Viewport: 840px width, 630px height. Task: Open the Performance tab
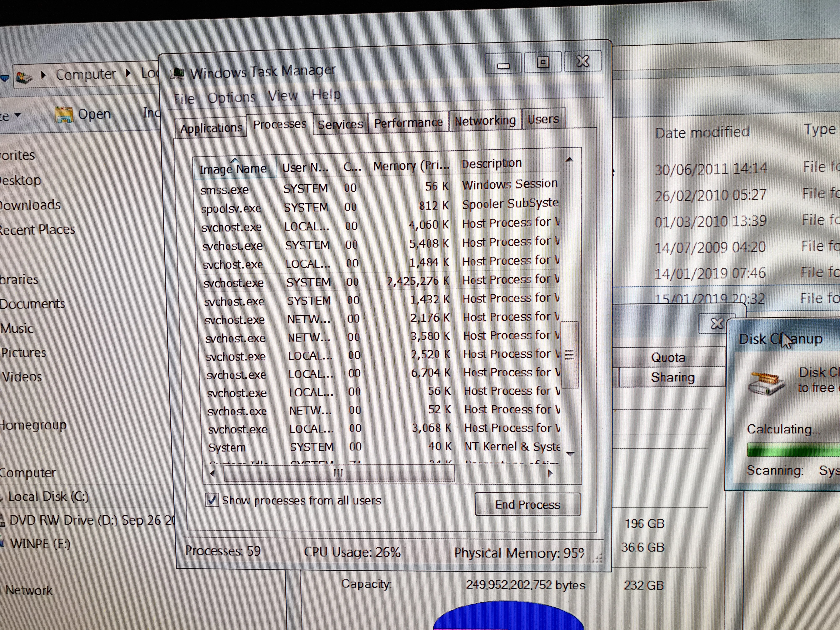pos(408,122)
